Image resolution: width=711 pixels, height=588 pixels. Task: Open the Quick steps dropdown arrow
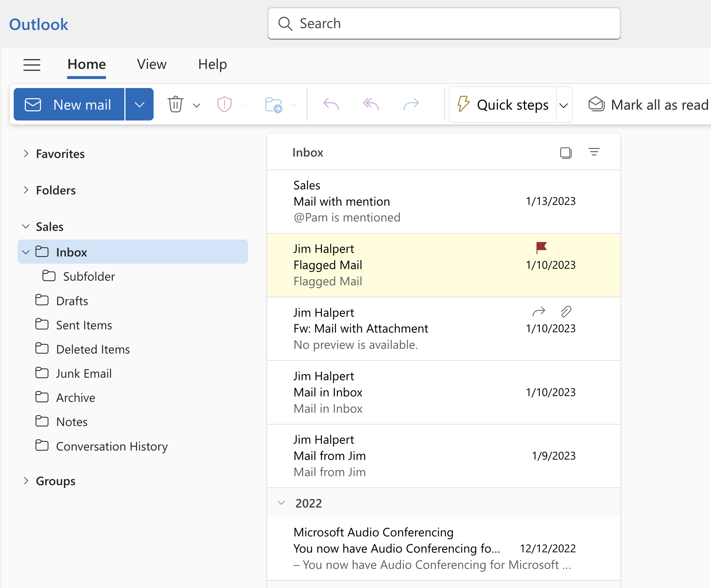(565, 104)
